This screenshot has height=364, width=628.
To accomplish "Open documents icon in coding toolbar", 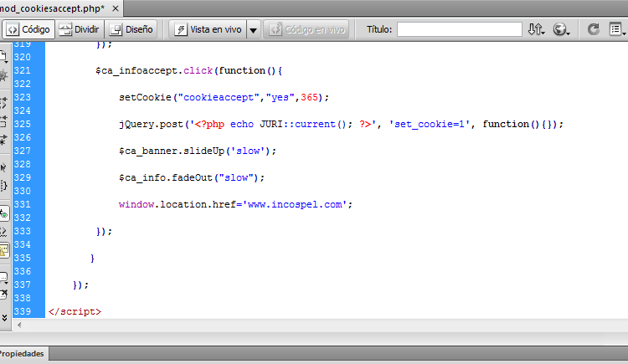I will coord(3,57).
